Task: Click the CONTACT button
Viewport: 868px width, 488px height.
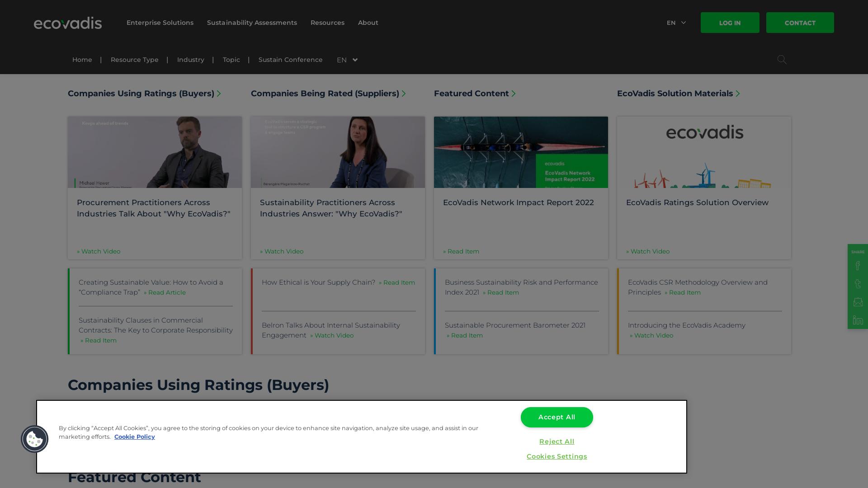Action: point(800,23)
